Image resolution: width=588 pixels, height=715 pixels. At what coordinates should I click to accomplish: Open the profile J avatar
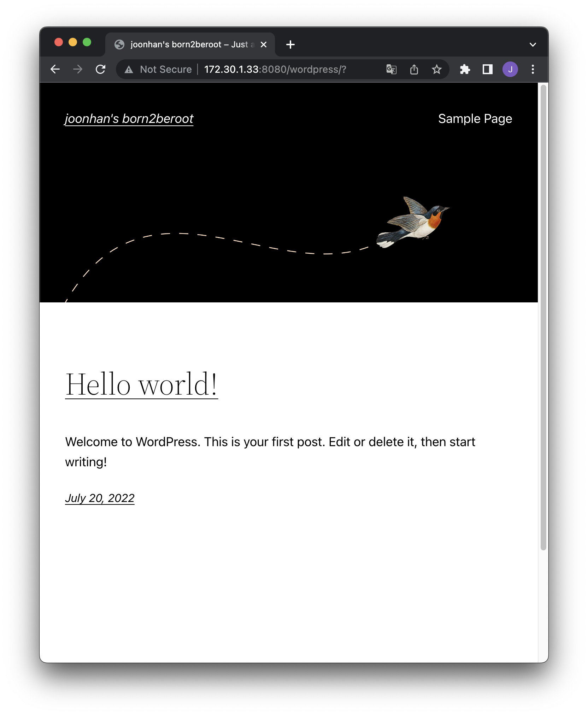(x=510, y=69)
